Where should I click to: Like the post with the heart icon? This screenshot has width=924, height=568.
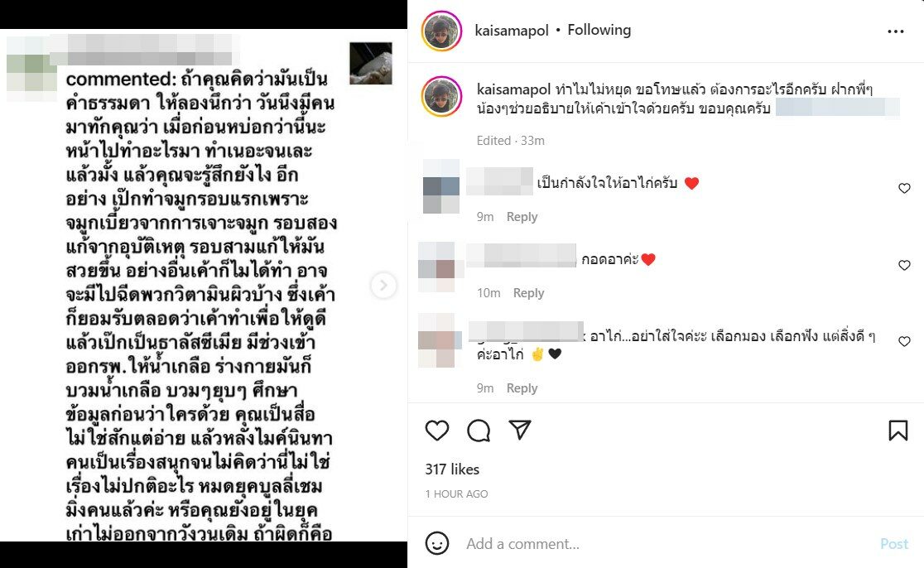coord(436,431)
